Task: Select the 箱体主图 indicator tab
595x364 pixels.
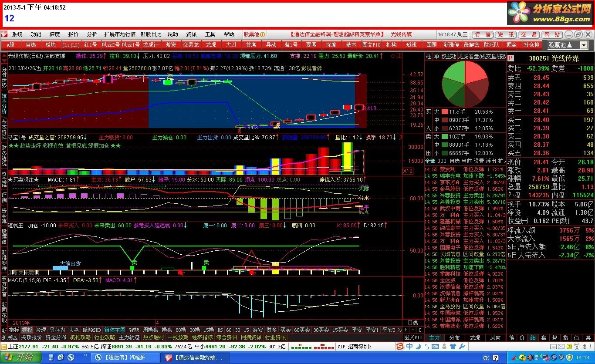Action: click(115, 330)
